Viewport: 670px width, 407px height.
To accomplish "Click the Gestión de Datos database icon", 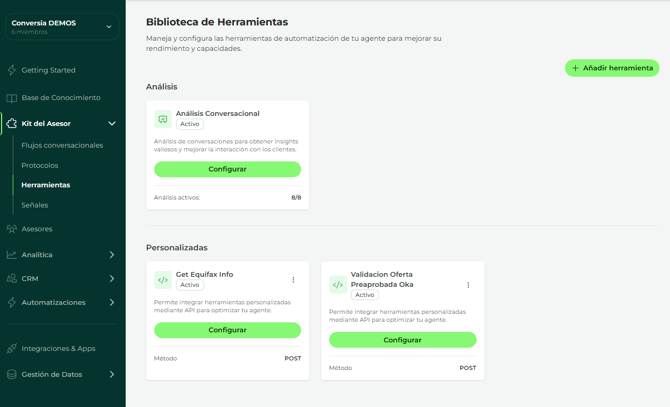I will tap(12, 375).
